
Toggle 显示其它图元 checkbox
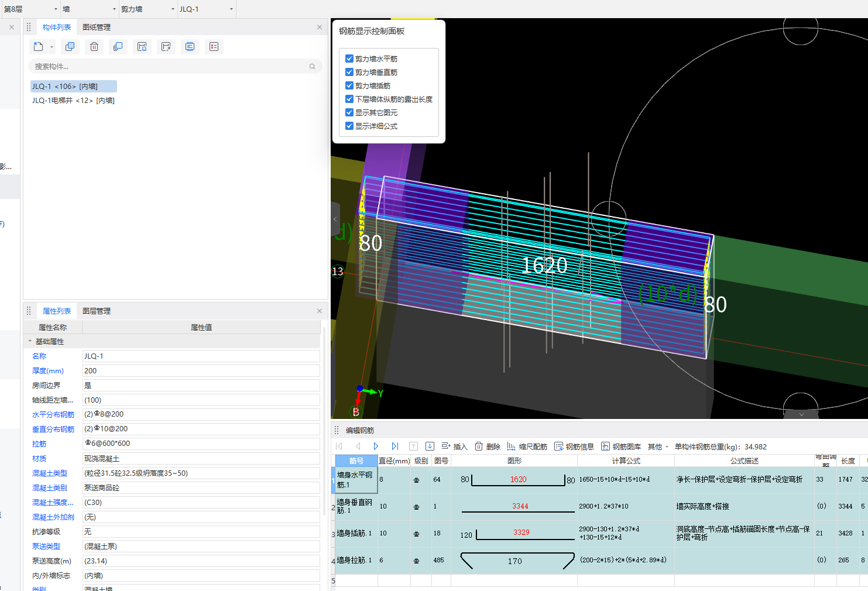[349, 112]
